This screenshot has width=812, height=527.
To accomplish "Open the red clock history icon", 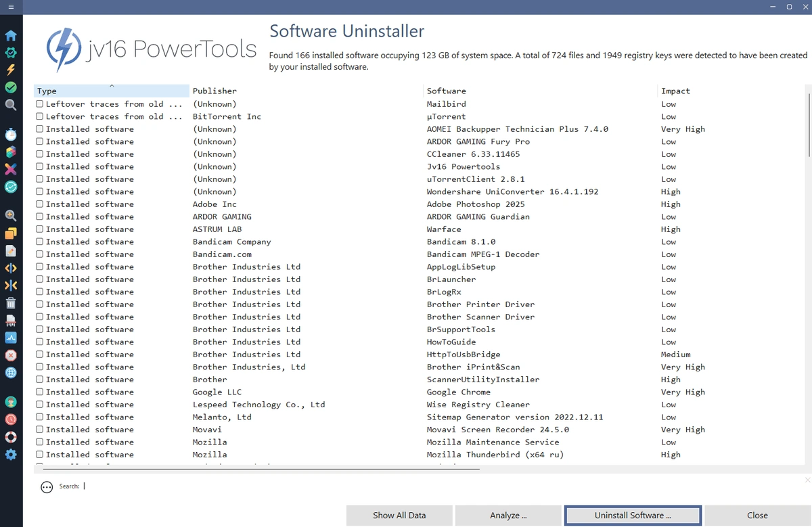I will click(11, 419).
